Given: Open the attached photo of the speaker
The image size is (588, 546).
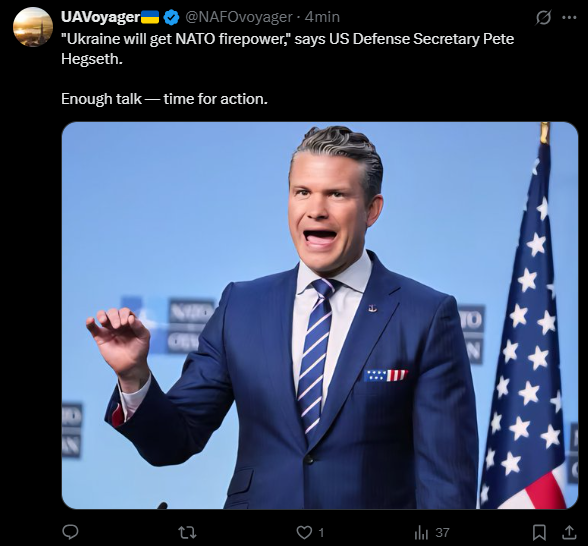Looking at the screenshot, I should [x=320, y=315].
